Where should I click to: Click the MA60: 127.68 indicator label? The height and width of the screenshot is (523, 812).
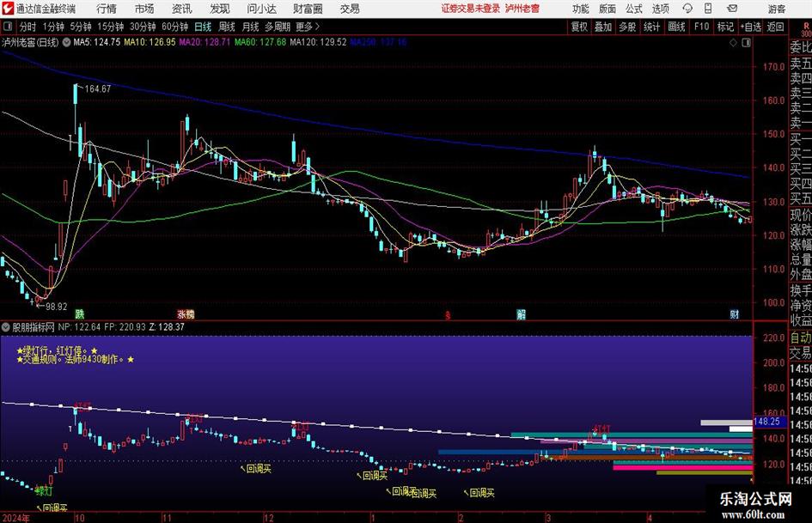260,42
